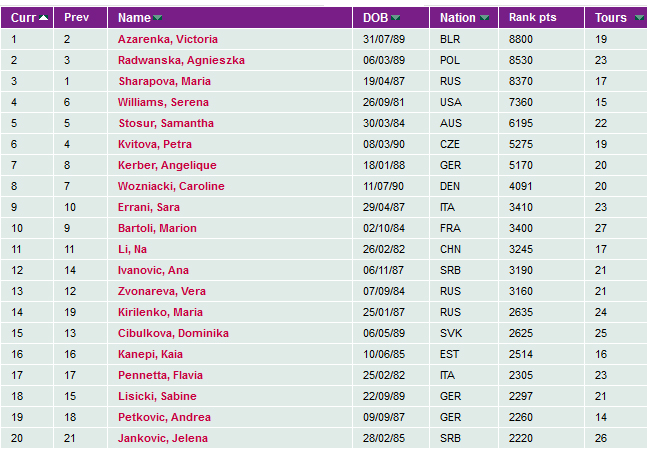Sort table by the Prev column header
647x457 pixels.
point(77,18)
